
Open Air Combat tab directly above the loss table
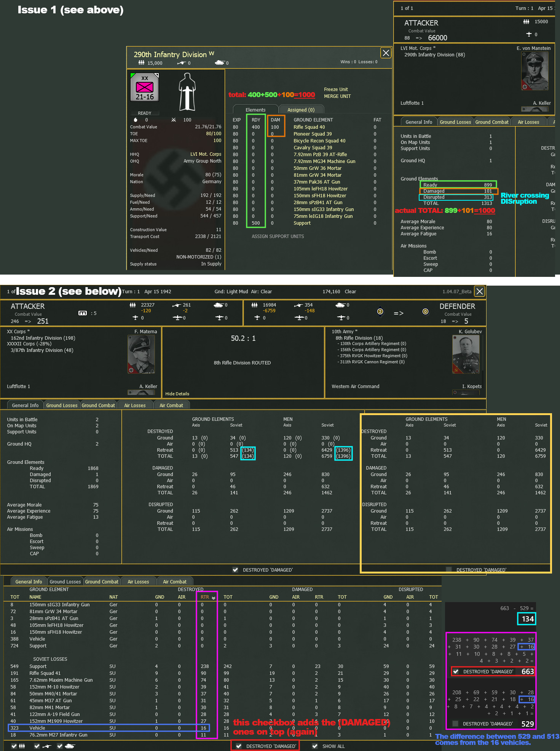(x=175, y=582)
